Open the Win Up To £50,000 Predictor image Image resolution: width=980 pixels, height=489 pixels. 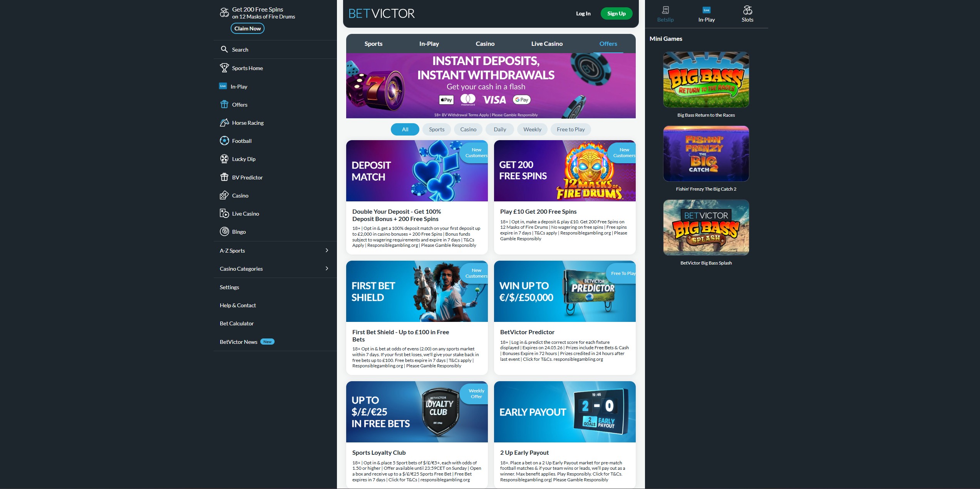pyautogui.click(x=565, y=291)
